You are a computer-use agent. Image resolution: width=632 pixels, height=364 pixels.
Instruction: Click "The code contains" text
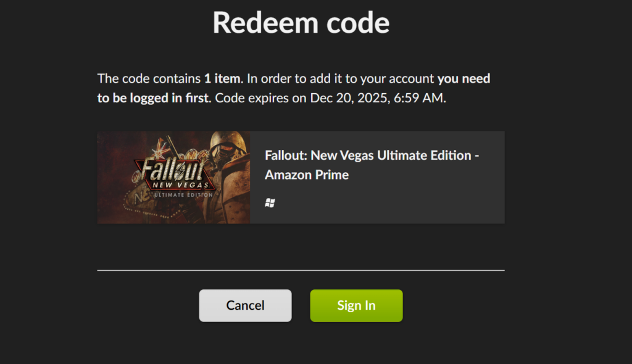149,79
